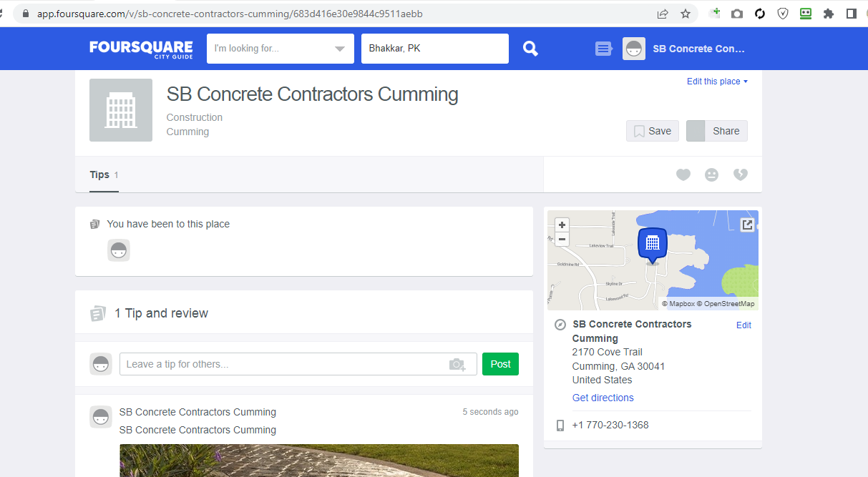Click the Foursquare City Guide logo
This screenshot has height=477, width=868.
141,49
